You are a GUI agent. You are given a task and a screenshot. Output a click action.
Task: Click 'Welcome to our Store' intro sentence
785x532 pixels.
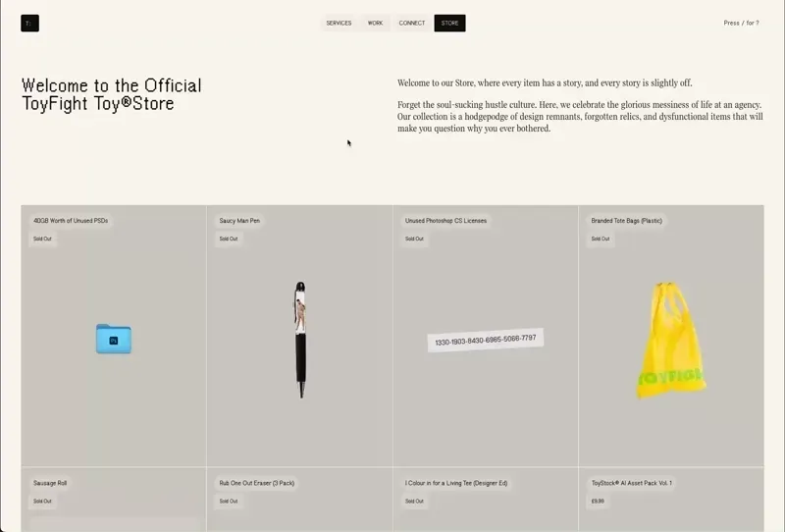tap(545, 83)
